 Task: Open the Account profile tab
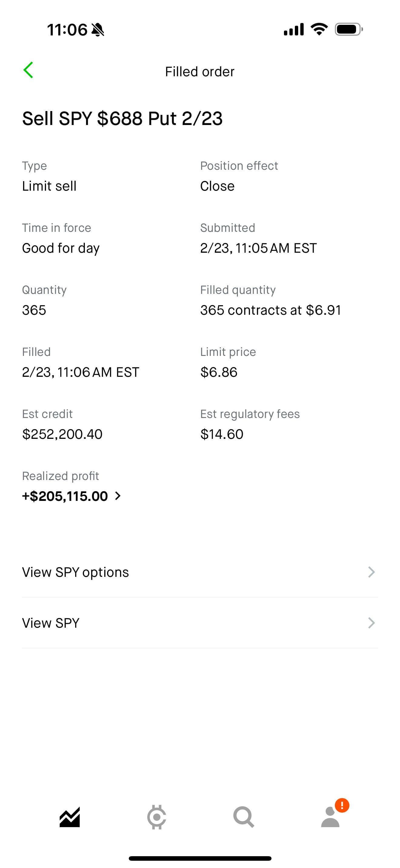(330, 817)
